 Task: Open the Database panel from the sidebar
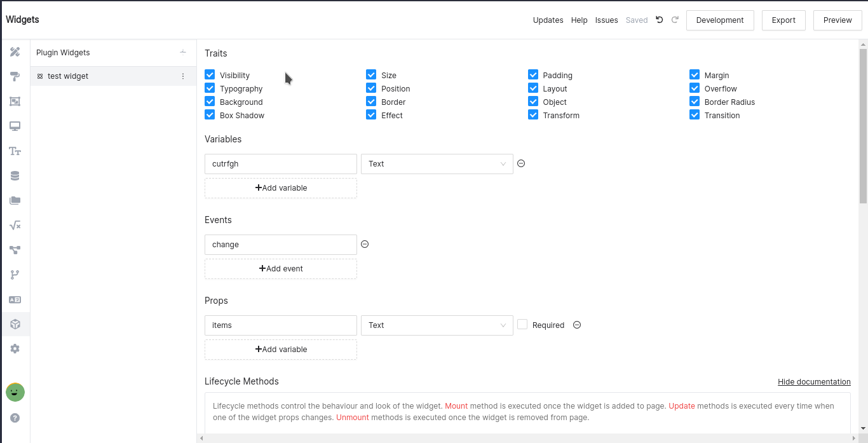point(15,175)
